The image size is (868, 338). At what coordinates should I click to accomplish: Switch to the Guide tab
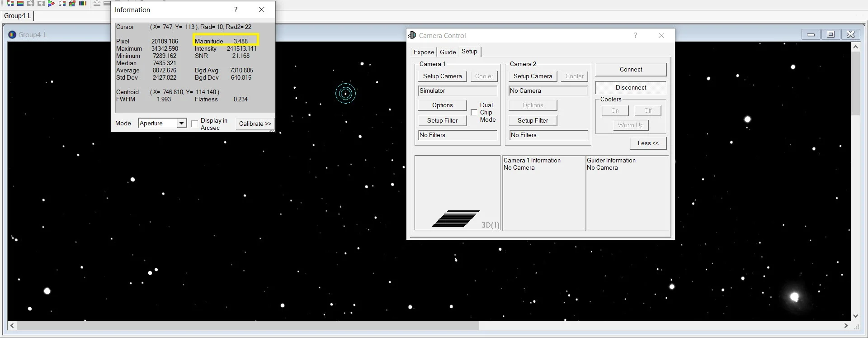point(448,52)
